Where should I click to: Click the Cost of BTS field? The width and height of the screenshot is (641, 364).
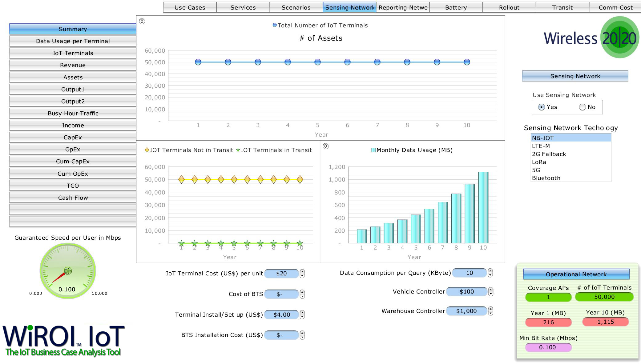[281, 294]
